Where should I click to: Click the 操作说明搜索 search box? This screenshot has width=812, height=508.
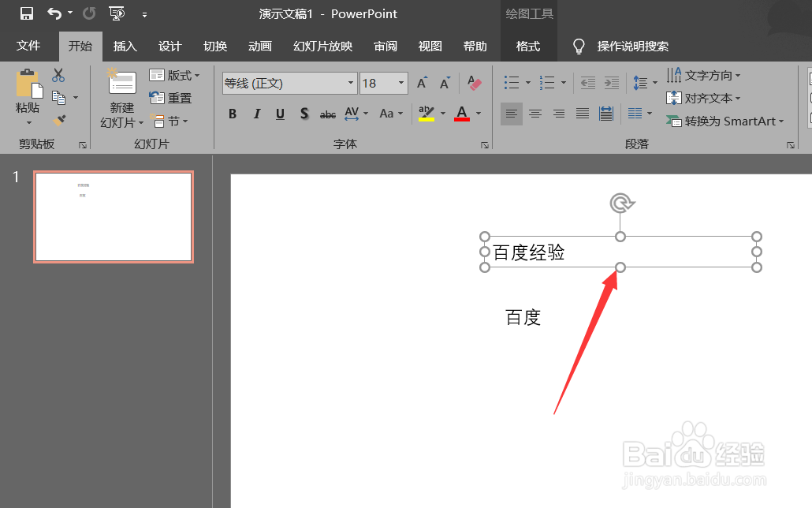click(632, 46)
